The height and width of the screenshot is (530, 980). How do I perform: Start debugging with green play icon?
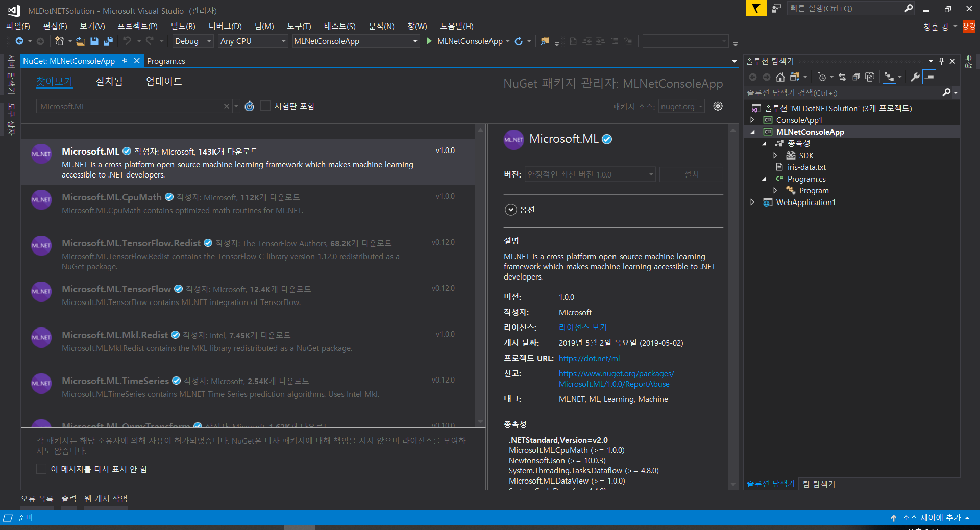[x=429, y=41]
